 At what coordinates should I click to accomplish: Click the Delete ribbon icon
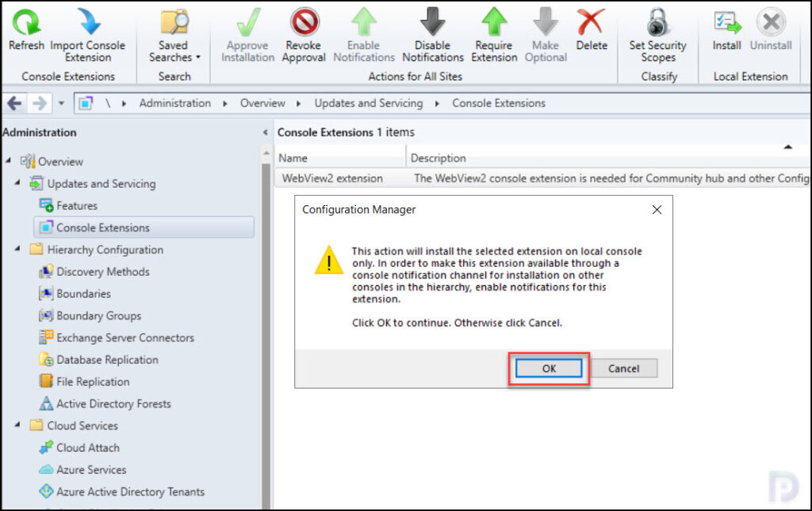pos(591,22)
